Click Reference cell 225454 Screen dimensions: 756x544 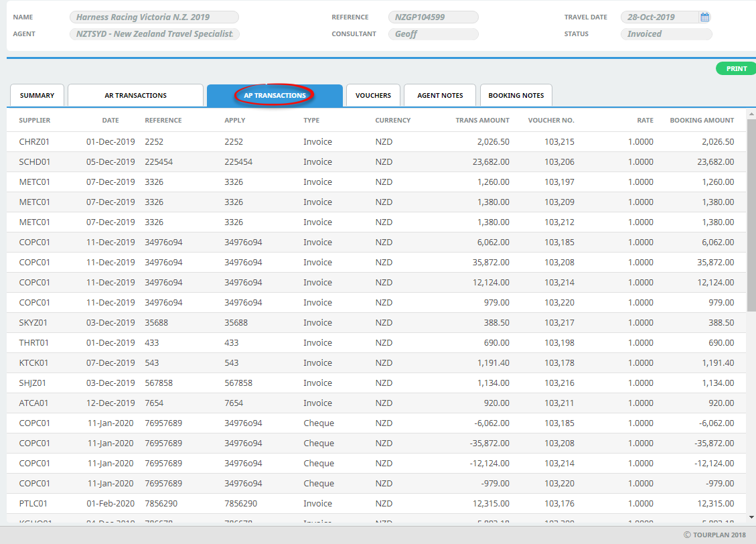click(159, 162)
